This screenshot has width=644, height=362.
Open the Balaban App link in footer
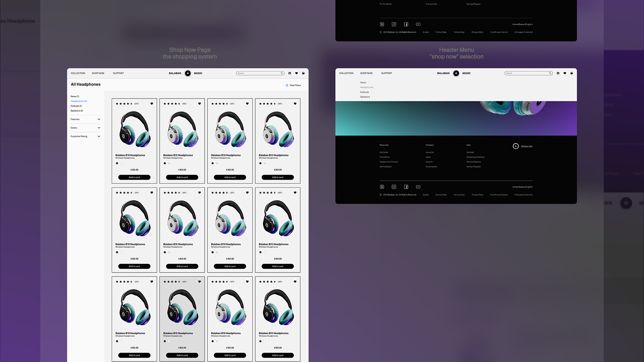point(527,146)
